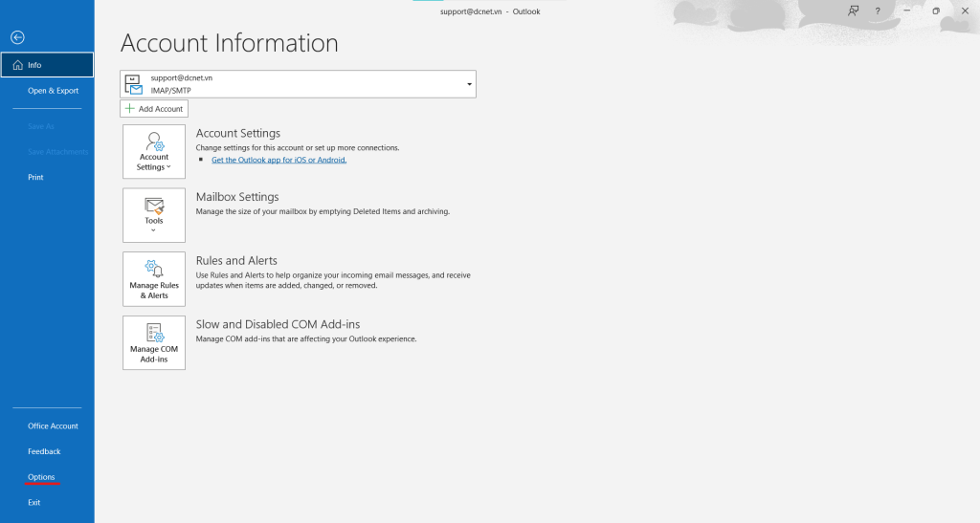Screen dimensions: 980x523
Task: Click Exit in the sidebar
Action: tap(34, 502)
